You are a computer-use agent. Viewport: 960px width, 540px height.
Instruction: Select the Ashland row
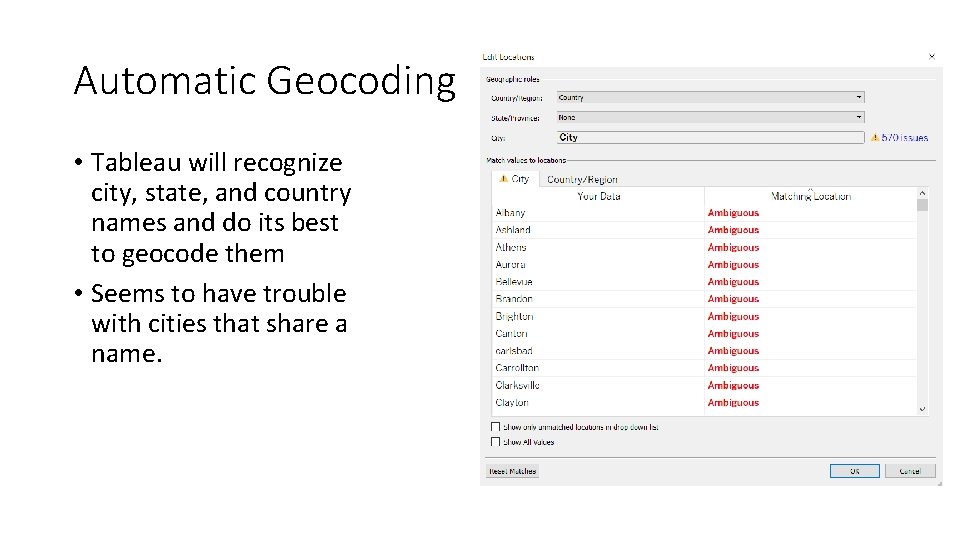tap(704, 230)
